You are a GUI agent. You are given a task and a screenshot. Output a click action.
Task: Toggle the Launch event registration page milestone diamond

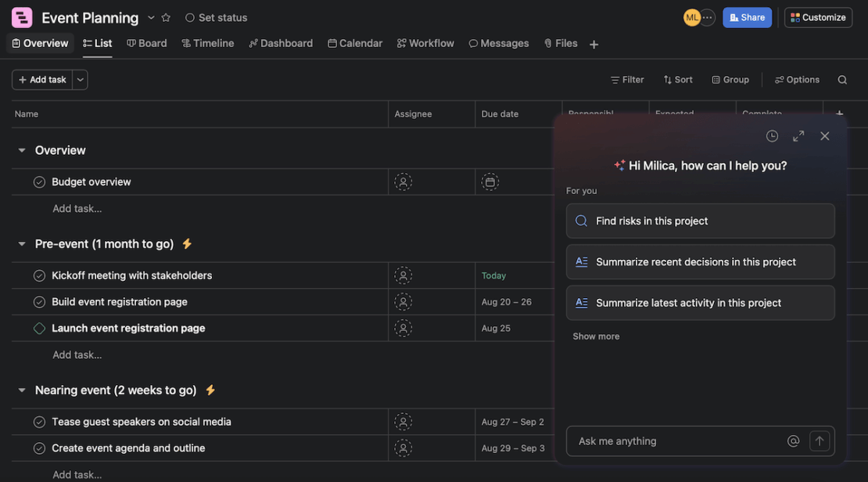[x=38, y=327]
